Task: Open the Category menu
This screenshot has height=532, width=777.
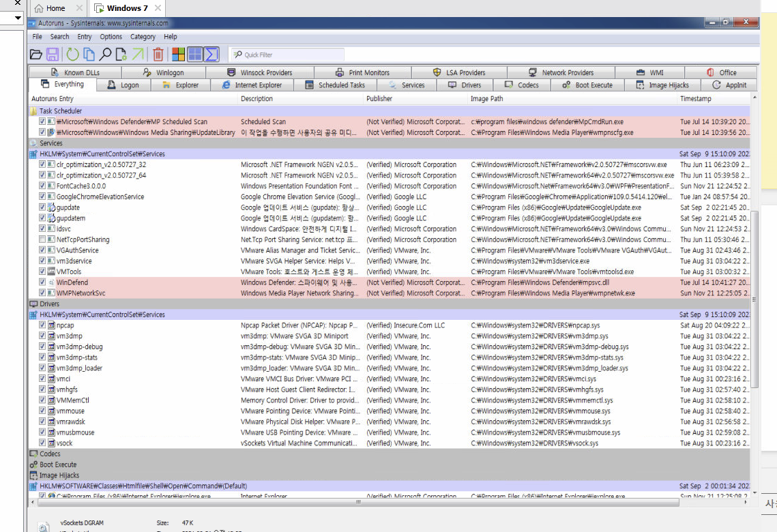Action: tap(143, 37)
